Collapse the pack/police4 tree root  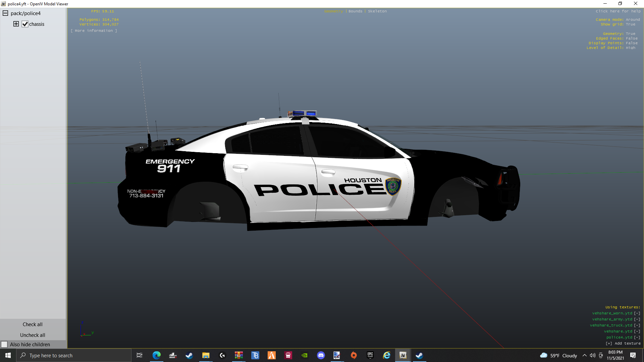pyautogui.click(x=5, y=13)
